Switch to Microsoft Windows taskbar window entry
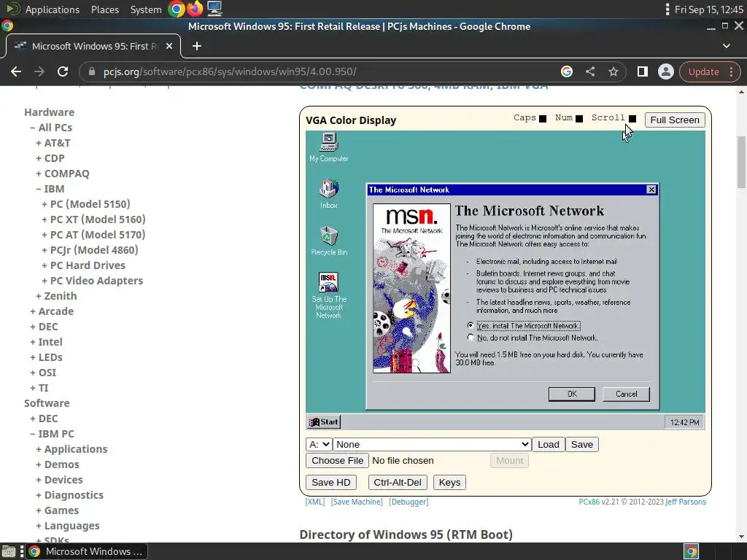The width and height of the screenshot is (747, 560). coord(86,551)
